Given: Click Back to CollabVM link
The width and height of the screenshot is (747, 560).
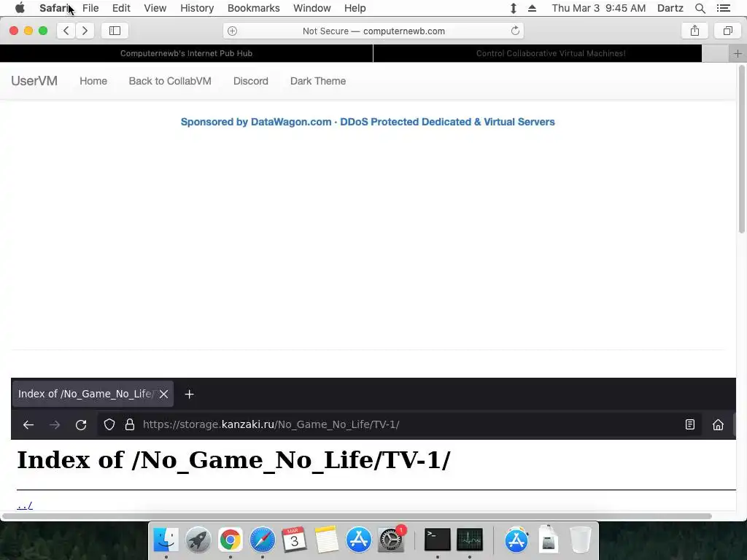Looking at the screenshot, I should pos(170,81).
